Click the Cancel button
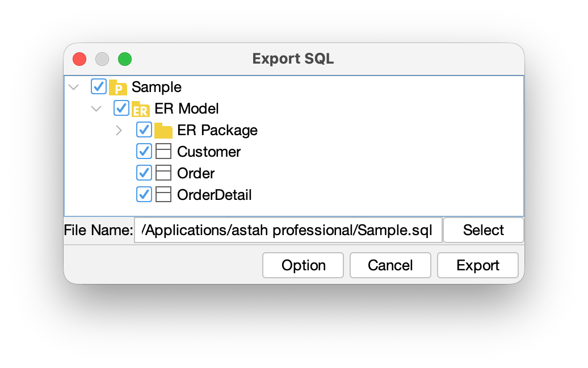The height and width of the screenshot is (368, 588). coord(390,265)
